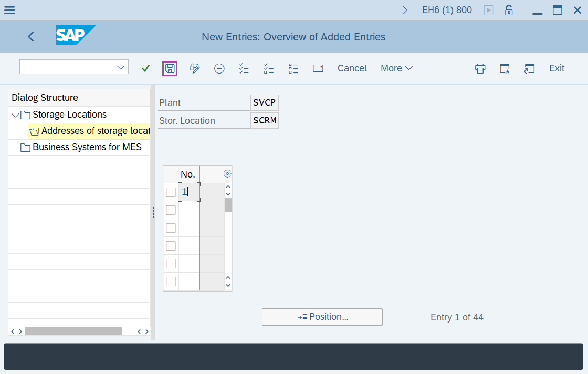This screenshot has width=588, height=374.
Task: Collapse the Storage Locations tree node
Action: 15,115
